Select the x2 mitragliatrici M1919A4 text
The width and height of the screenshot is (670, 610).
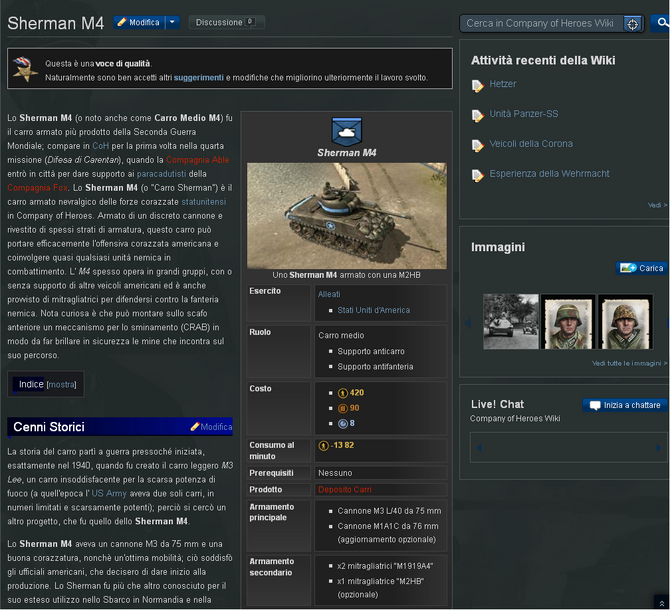(385, 566)
